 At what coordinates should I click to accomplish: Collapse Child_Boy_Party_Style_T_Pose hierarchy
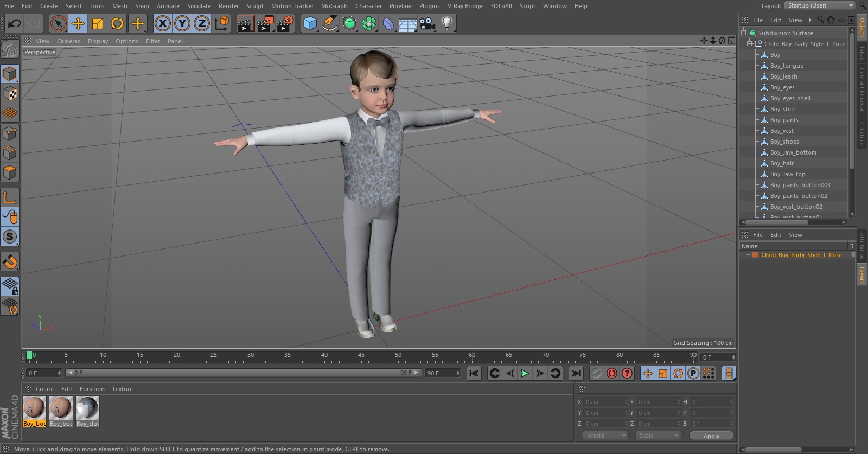(x=750, y=43)
